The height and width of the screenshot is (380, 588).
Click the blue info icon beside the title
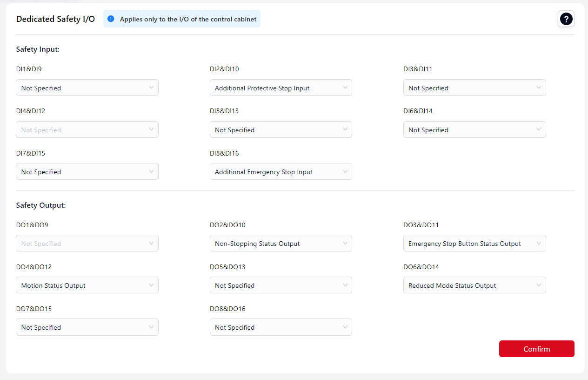(x=111, y=19)
